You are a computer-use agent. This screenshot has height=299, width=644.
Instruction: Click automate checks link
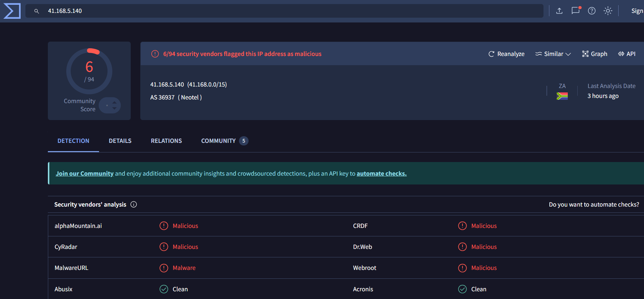[381, 173]
